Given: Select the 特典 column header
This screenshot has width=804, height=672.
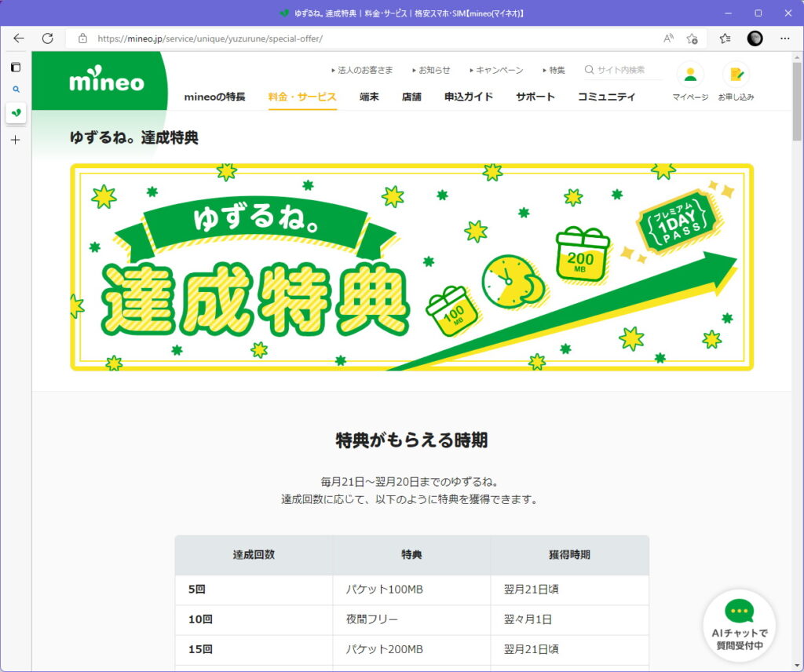Looking at the screenshot, I should click(411, 554).
